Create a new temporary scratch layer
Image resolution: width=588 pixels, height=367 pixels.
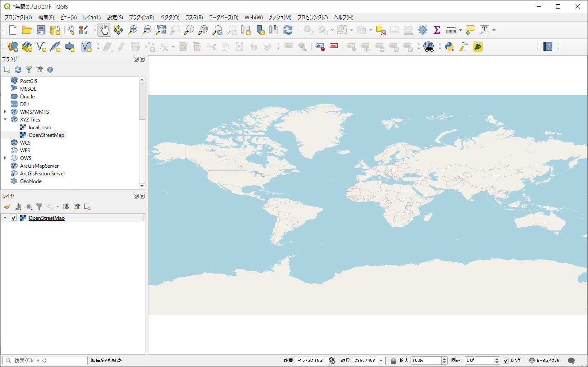click(x=69, y=47)
